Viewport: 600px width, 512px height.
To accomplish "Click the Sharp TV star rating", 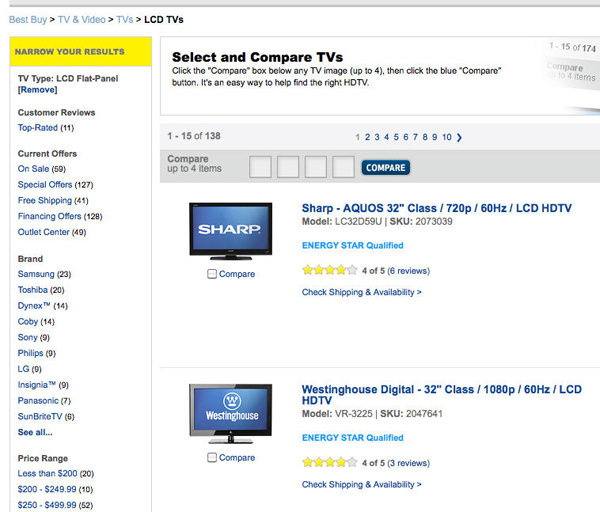I will 329,270.
